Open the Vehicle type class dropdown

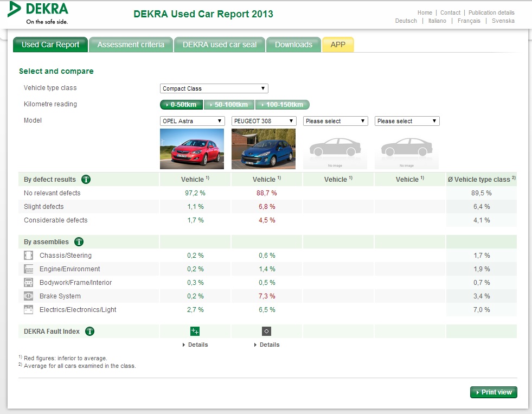coord(214,88)
